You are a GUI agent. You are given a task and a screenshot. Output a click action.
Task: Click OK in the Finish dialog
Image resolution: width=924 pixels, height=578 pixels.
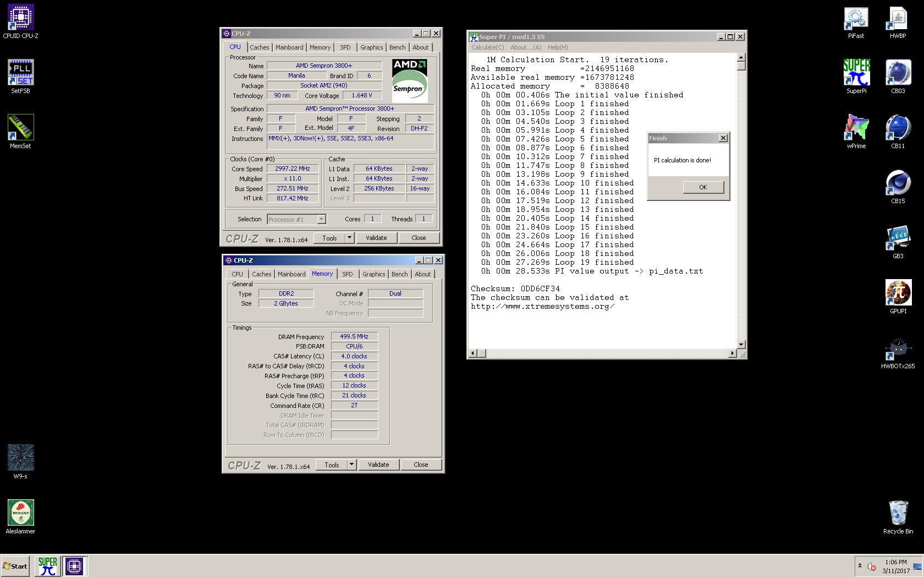[703, 187]
